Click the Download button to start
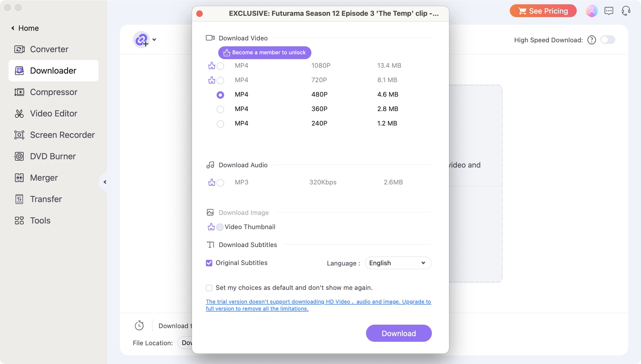The height and width of the screenshot is (364, 641). pos(398,333)
